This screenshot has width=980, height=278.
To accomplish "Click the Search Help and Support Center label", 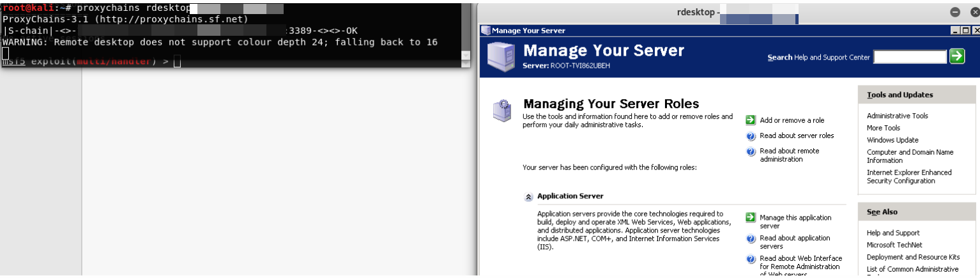I will (x=818, y=58).
